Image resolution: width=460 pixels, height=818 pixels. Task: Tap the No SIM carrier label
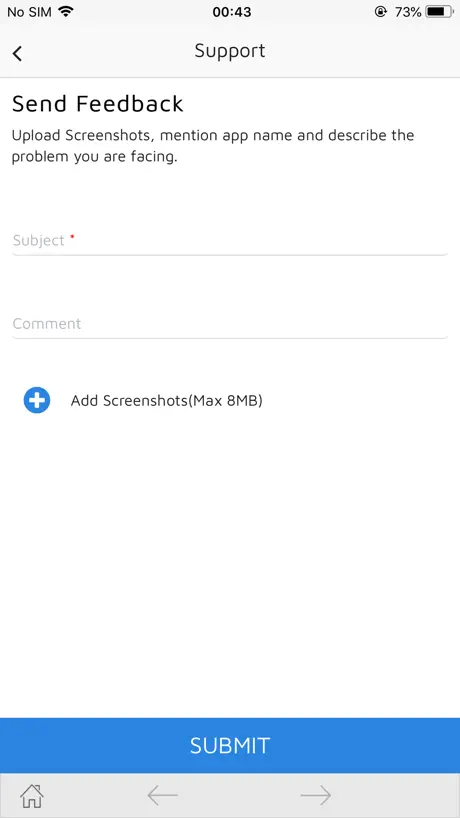click(x=29, y=12)
